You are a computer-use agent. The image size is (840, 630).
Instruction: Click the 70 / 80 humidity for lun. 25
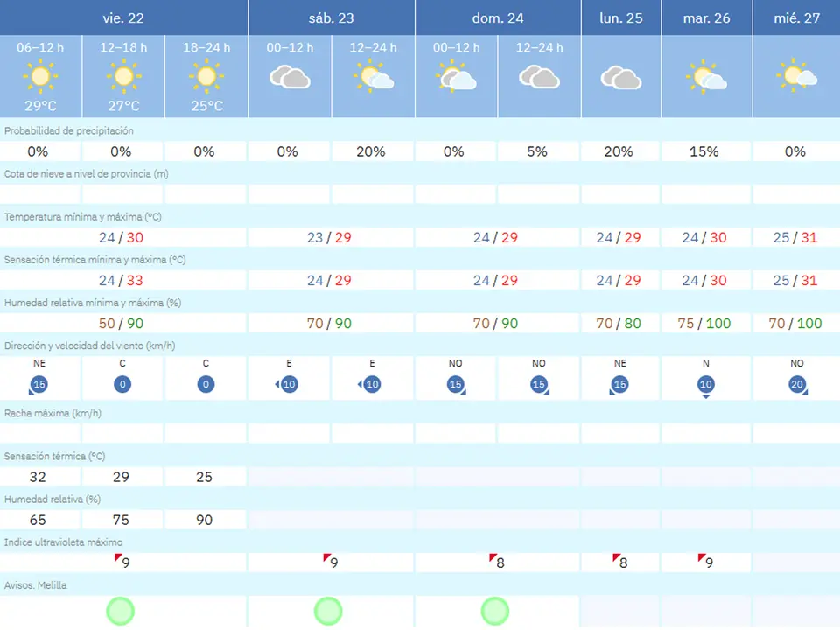click(x=619, y=323)
